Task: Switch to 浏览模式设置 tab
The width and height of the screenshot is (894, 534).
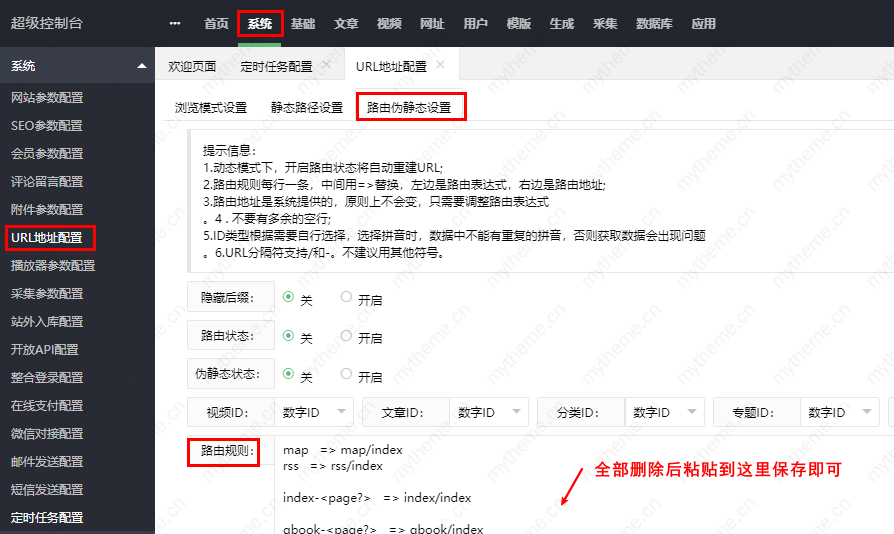Action: (211, 107)
